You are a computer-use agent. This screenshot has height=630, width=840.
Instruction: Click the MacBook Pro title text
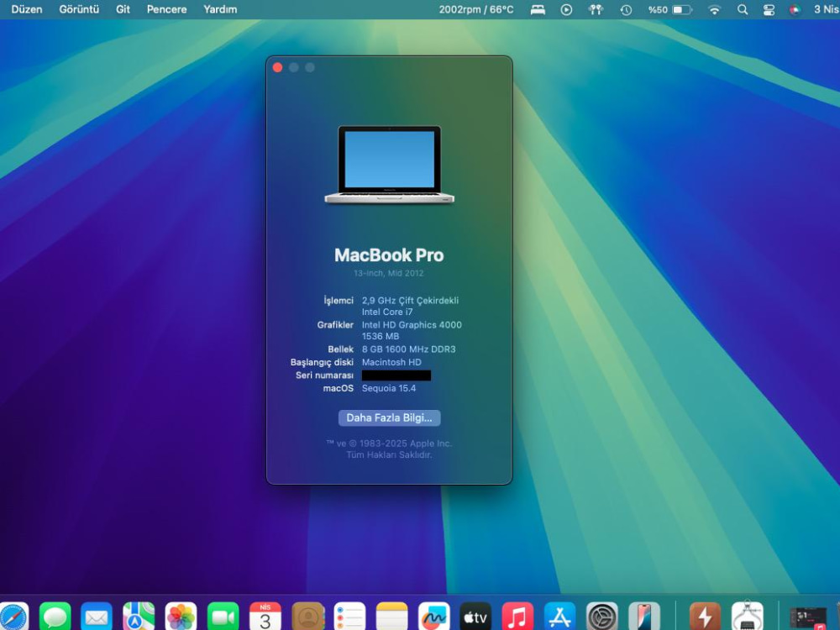point(389,255)
